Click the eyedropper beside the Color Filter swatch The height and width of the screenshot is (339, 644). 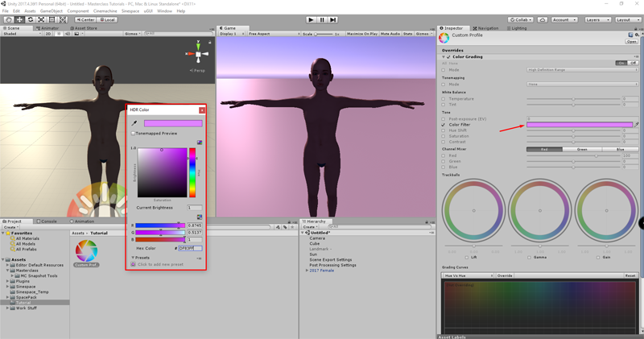636,125
